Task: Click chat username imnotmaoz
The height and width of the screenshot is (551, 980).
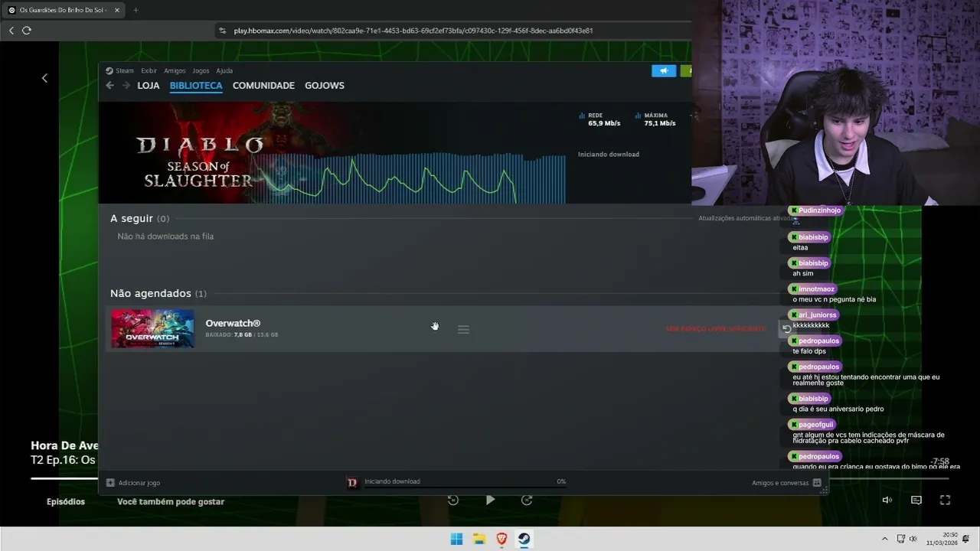Action: (816, 289)
